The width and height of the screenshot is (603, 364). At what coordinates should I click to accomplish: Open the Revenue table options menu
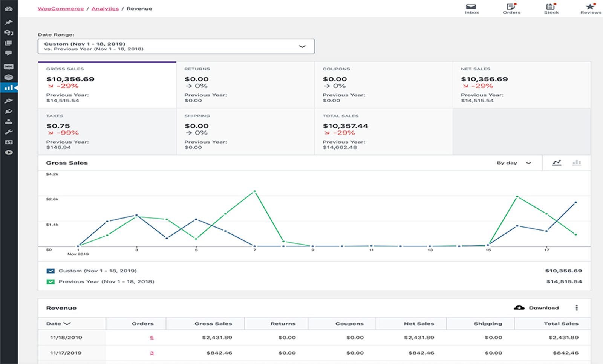tap(577, 308)
